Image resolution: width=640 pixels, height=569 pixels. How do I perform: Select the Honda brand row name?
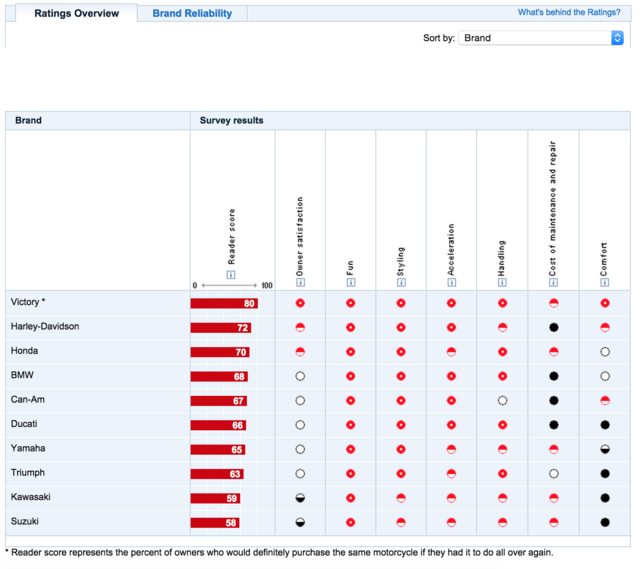click(x=25, y=351)
